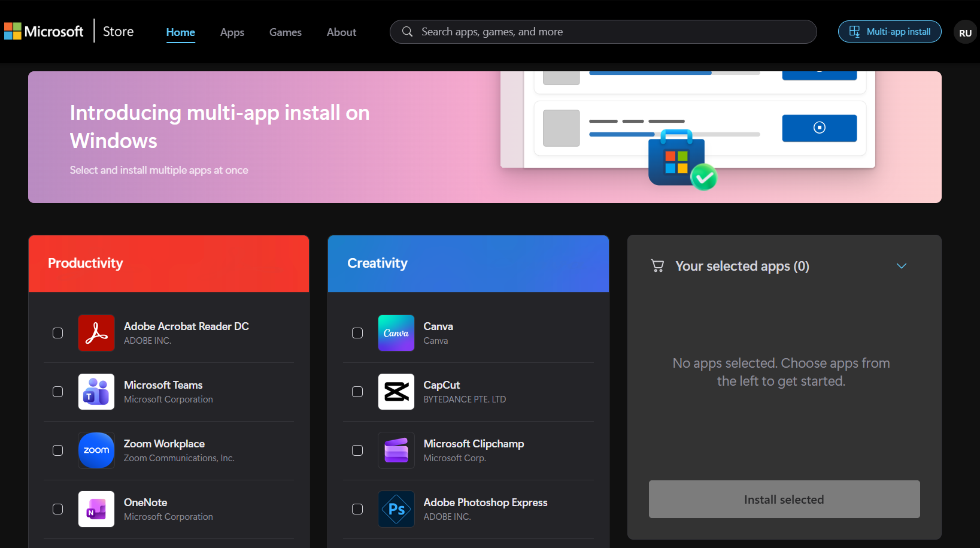Click the Adobe Acrobat Reader DC app icon
The image size is (980, 548).
point(96,333)
